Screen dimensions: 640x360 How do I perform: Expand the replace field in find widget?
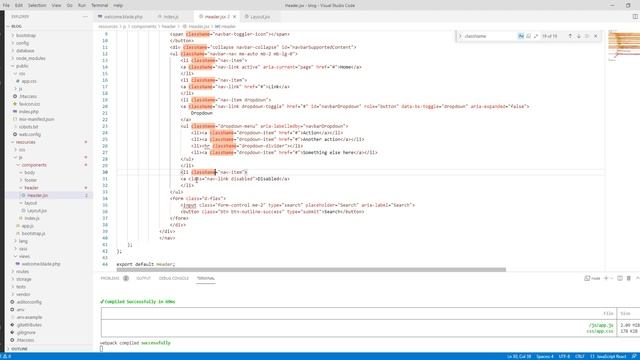click(460, 36)
